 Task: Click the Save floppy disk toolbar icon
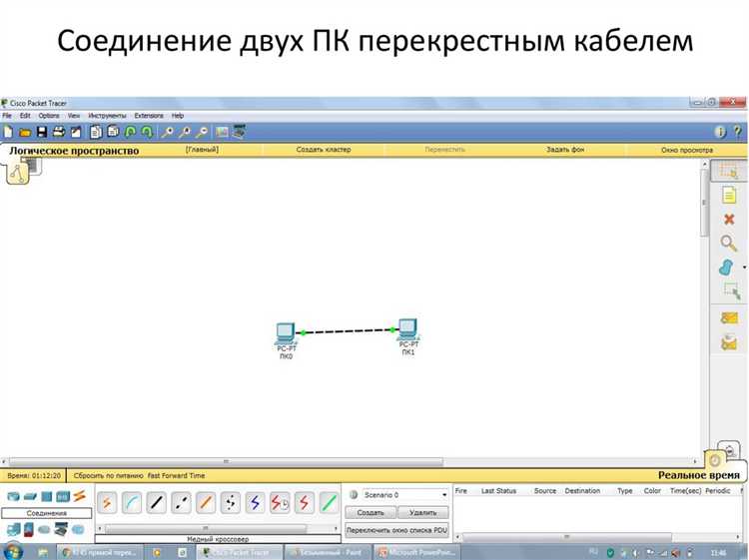[x=42, y=132]
